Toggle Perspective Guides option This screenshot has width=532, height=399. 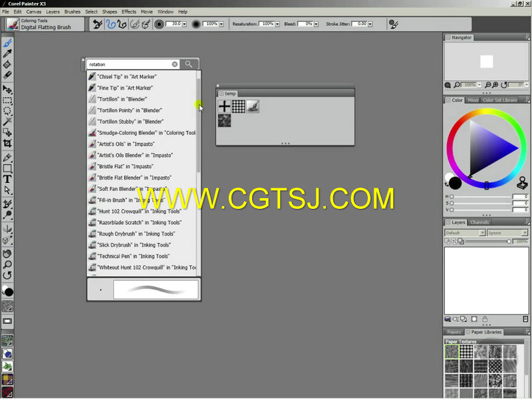point(146,24)
